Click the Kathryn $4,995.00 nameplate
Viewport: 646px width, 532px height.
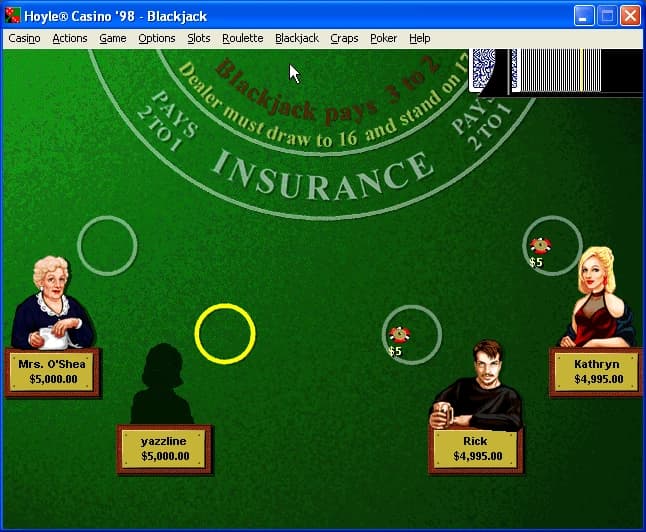597,372
